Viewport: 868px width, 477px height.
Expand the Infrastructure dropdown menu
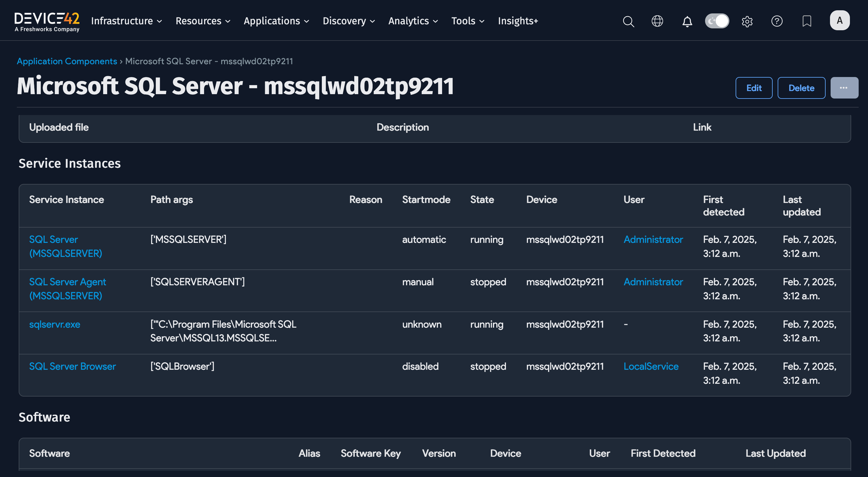pos(126,21)
